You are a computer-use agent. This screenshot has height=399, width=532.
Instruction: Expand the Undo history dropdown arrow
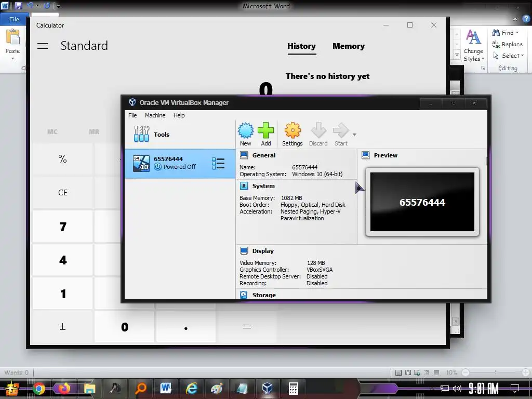coord(37,5)
